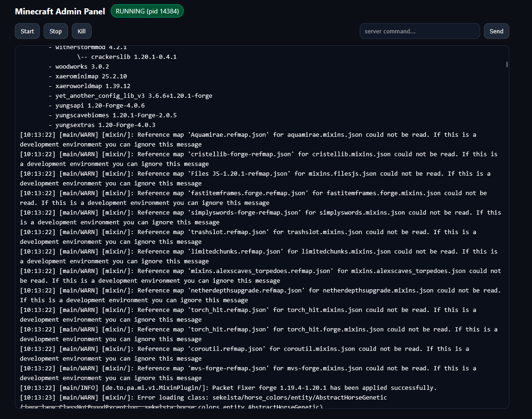
Task: Select the 'yungsextras 1.20-Forge-4.0.3' line
Action: 102,125
